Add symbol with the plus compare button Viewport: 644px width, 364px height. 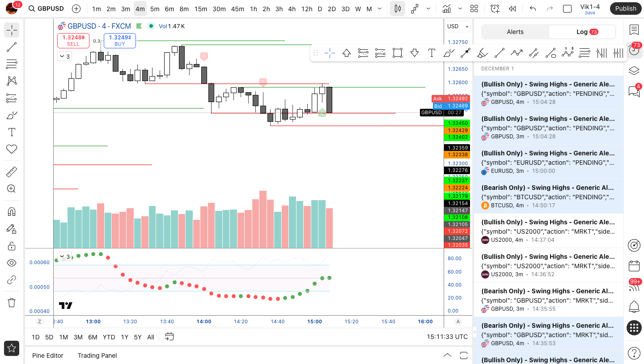(76, 9)
